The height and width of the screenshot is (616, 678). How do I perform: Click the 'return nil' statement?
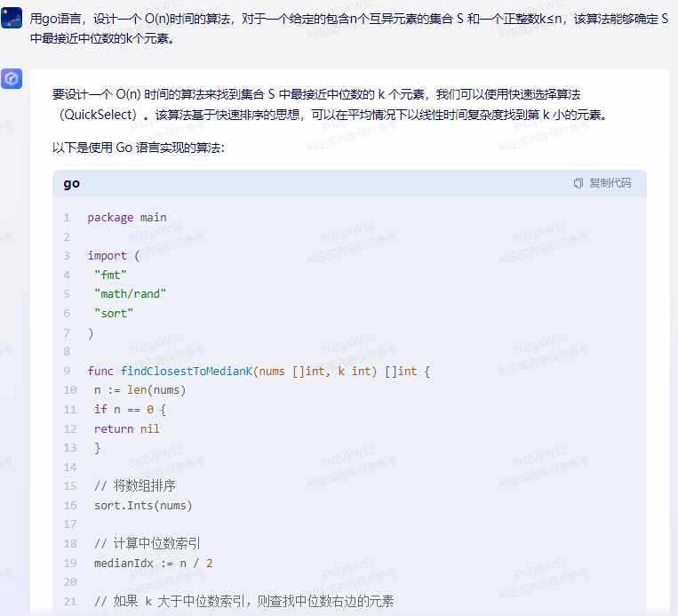127,428
